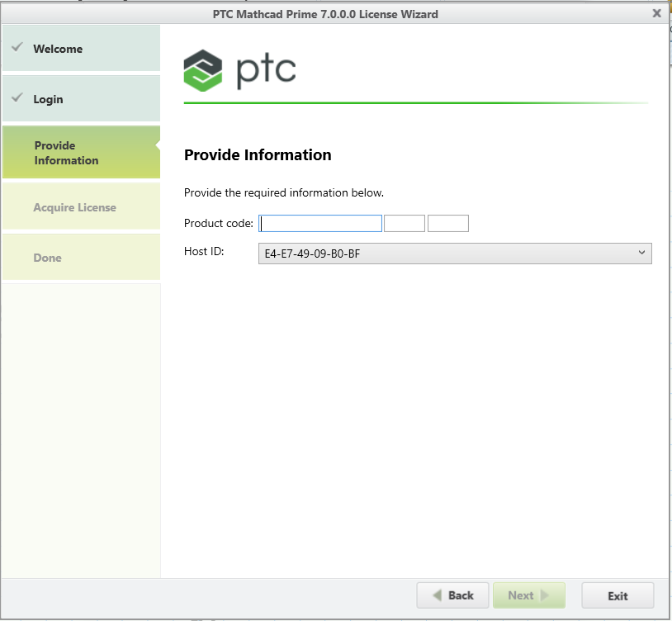This screenshot has width=672, height=621.
Task: Click the Provide Information heading
Action: (x=258, y=155)
